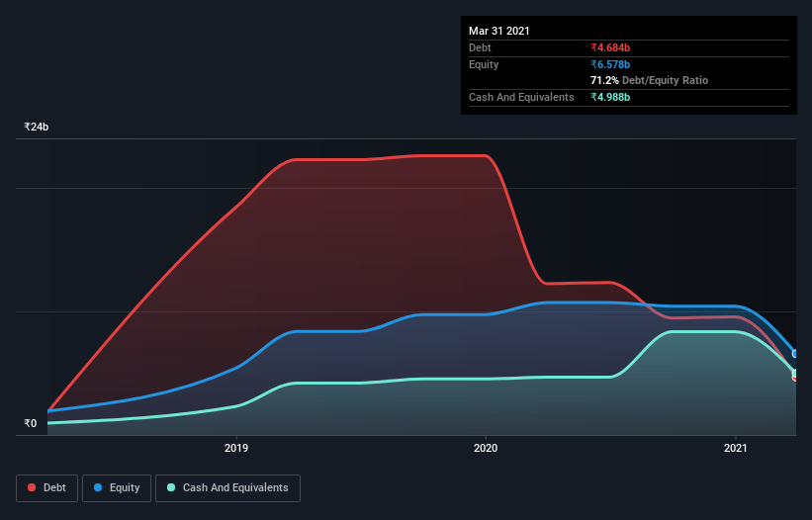The height and width of the screenshot is (520, 812).
Task: Click the ₹0 y-axis label
Action: pos(31,423)
